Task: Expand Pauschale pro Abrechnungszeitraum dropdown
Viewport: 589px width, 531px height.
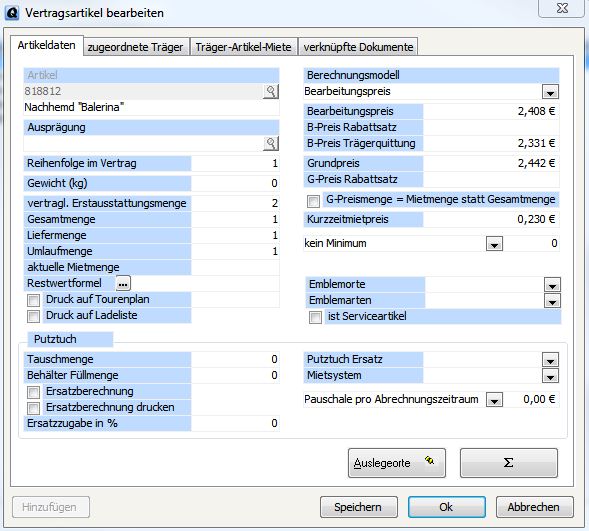Action: point(494,400)
